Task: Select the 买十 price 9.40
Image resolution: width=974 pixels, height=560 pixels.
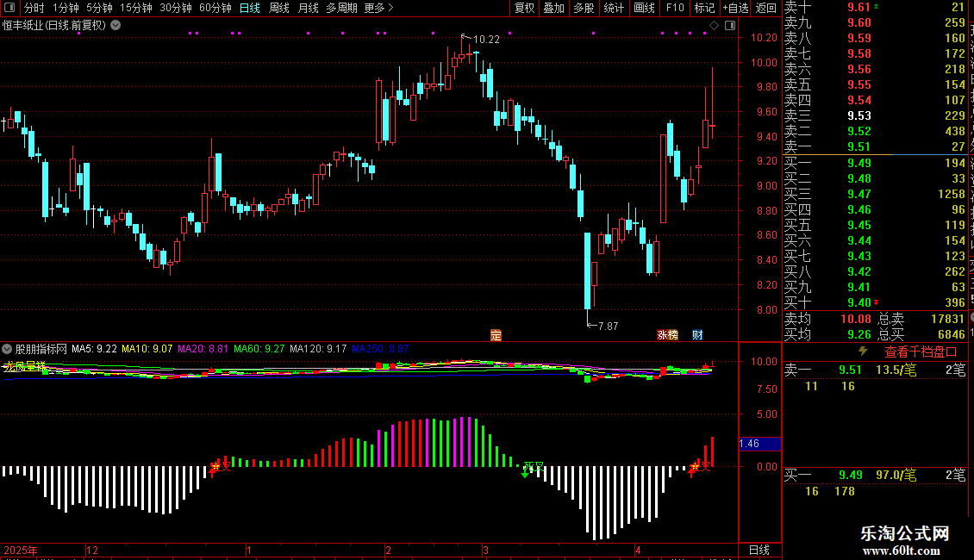Action: click(x=859, y=303)
